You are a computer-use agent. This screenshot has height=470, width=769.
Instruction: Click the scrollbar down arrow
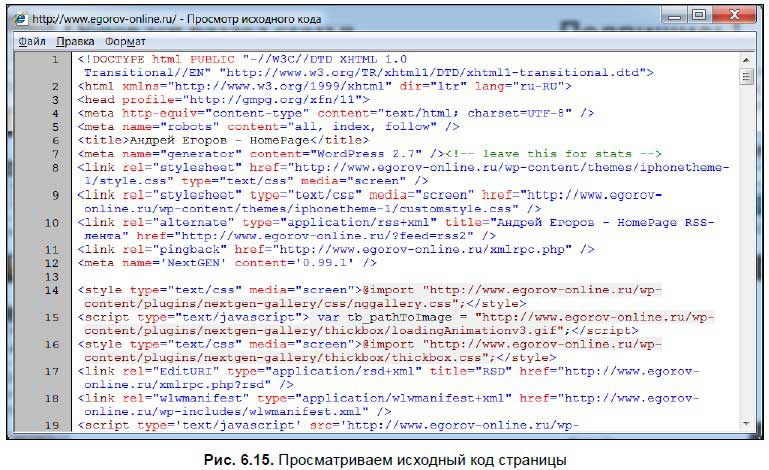(x=746, y=423)
